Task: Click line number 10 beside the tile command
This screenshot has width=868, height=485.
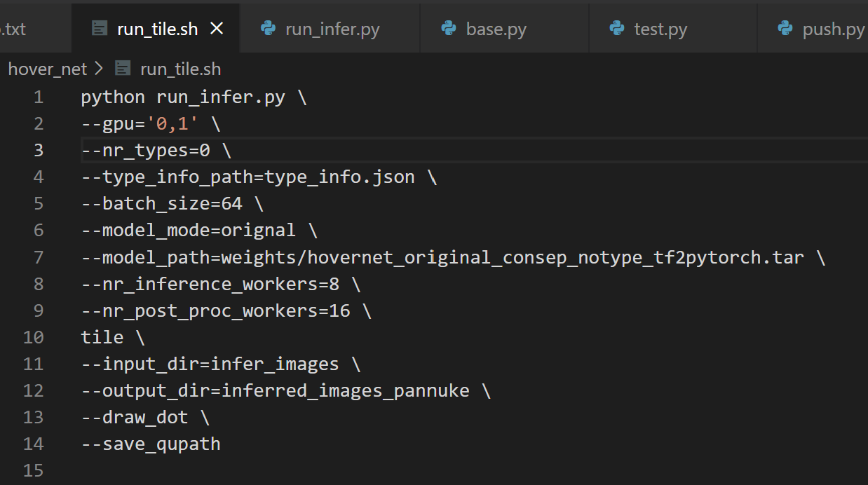Action: click(x=33, y=337)
